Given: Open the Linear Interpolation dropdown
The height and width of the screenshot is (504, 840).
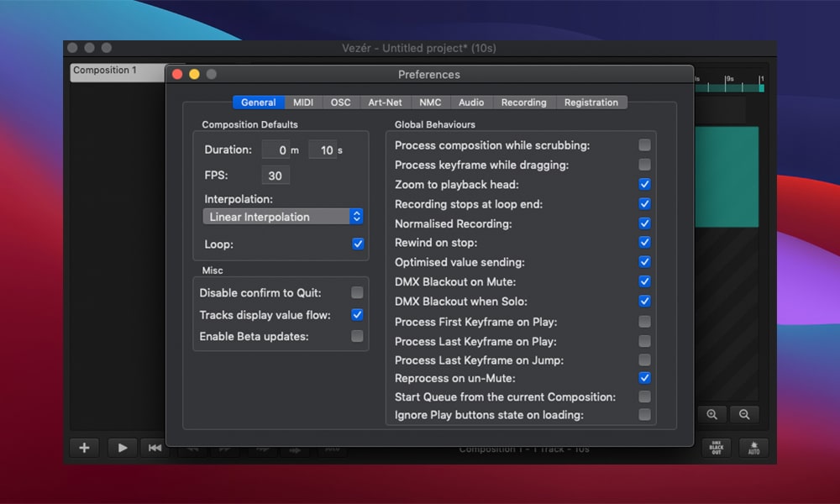Looking at the screenshot, I should 283,217.
